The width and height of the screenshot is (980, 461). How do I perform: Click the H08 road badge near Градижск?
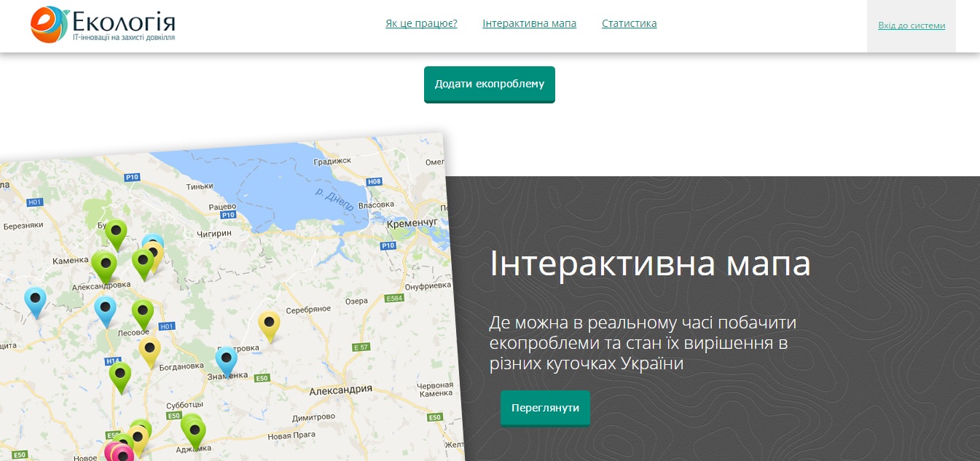coord(375,182)
